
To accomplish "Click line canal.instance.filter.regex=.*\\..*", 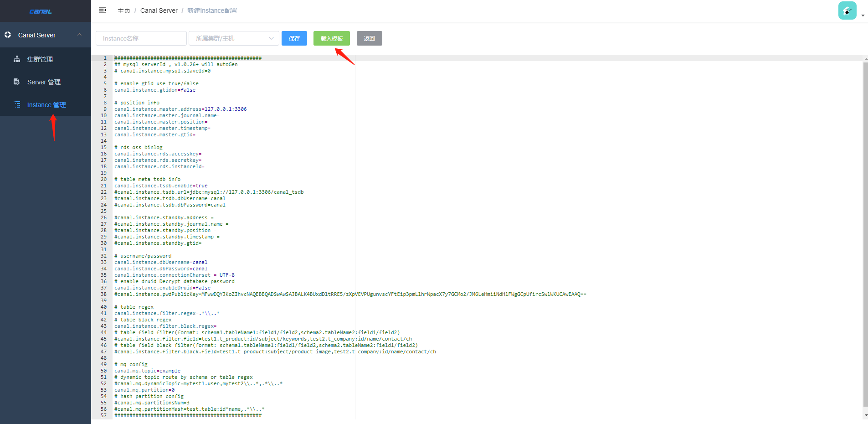I will [167, 313].
